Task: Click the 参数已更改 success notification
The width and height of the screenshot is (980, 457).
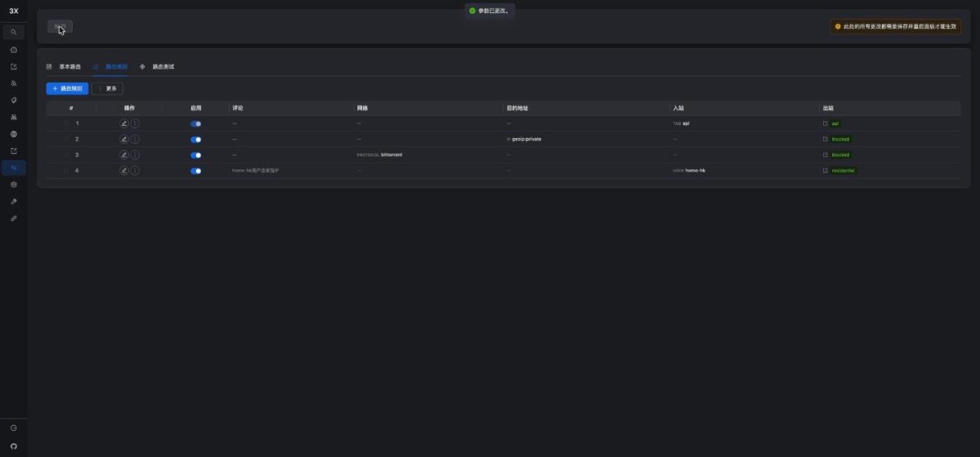Action: click(490, 11)
